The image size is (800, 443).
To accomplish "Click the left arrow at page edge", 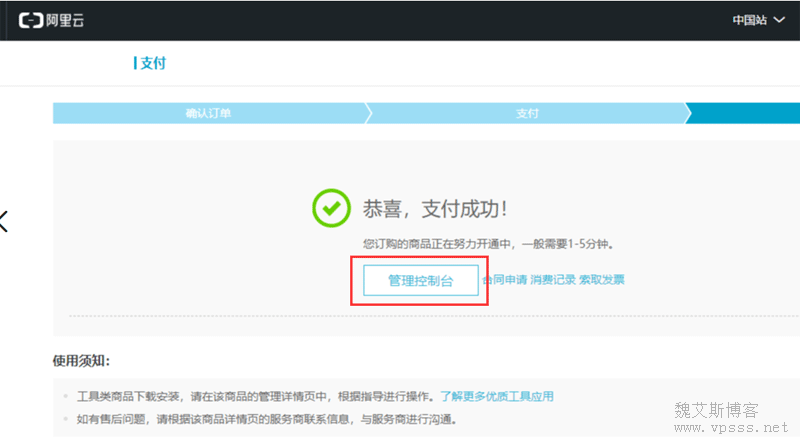I will coord(4,221).
